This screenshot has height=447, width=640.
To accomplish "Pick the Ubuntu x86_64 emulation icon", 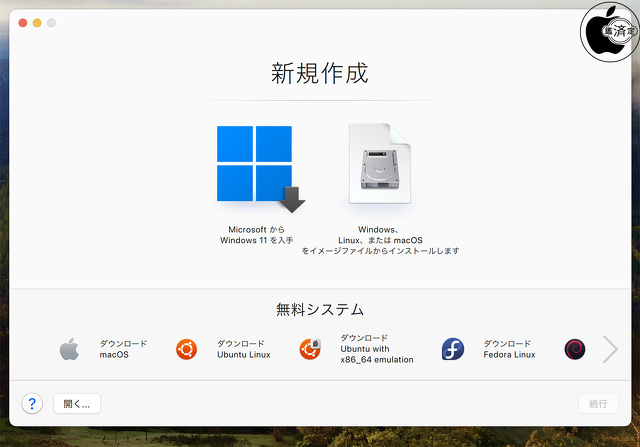I will point(310,349).
